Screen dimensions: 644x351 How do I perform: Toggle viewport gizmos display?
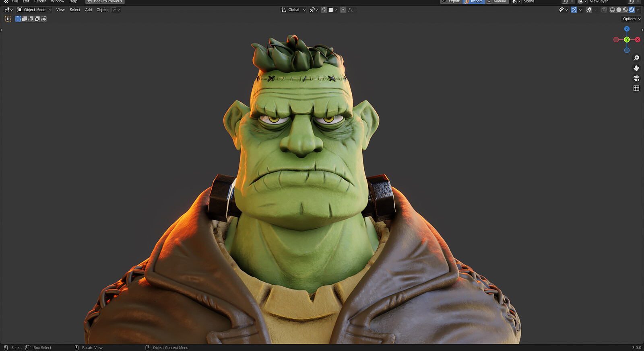pos(574,10)
